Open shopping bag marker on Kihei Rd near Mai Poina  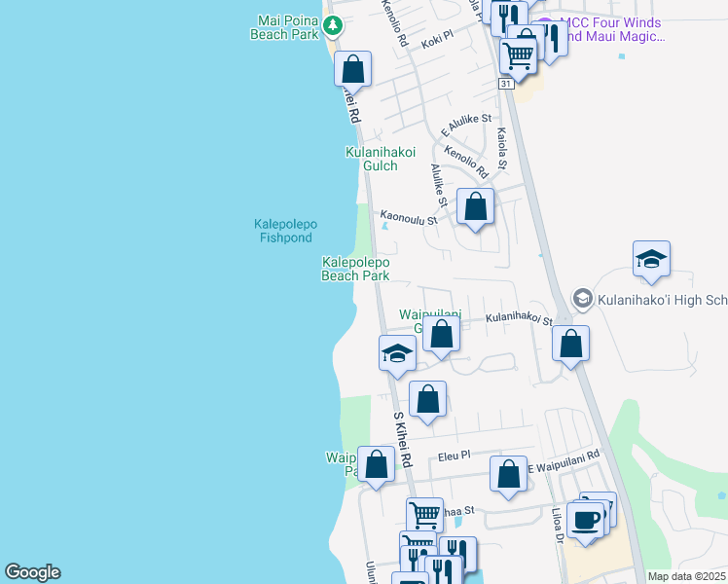(353, 69)
